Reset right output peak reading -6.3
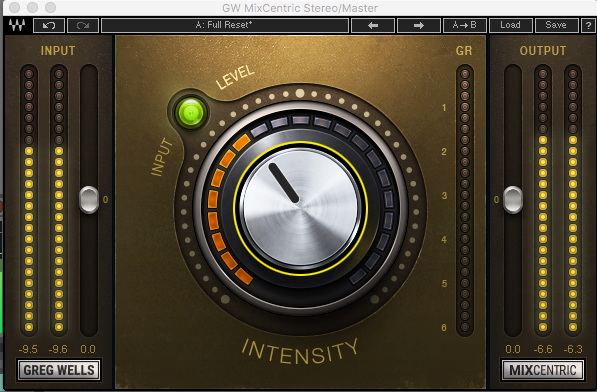 tap(573, 349)
